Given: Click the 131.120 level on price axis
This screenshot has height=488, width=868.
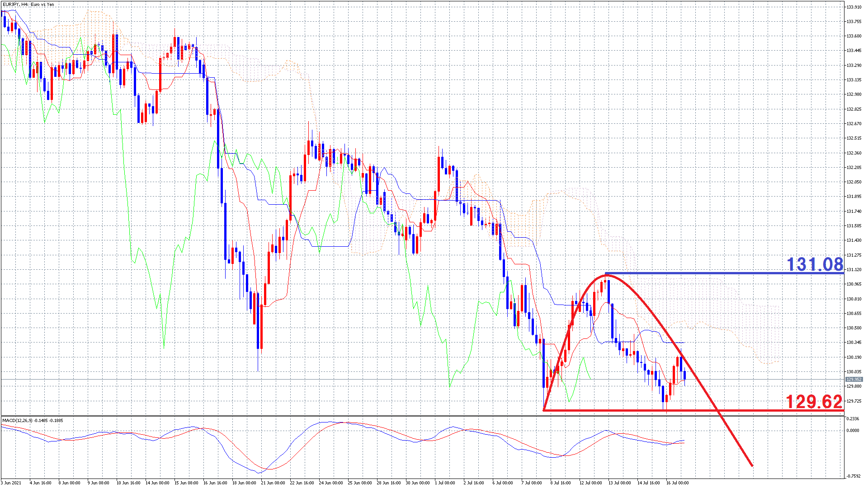Looking at the screenshot, I should [854, 270].
